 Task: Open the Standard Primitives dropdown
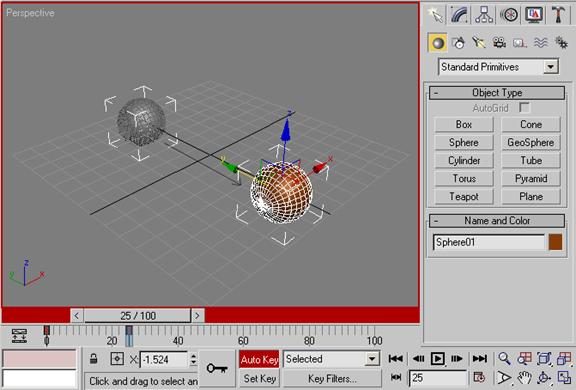coord(498,67)
